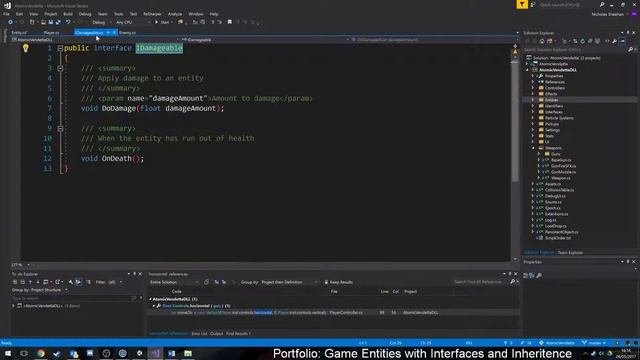The image size is (640, 360).
Task: Click the Save file toolbar icon
Action: click(51, 22)
